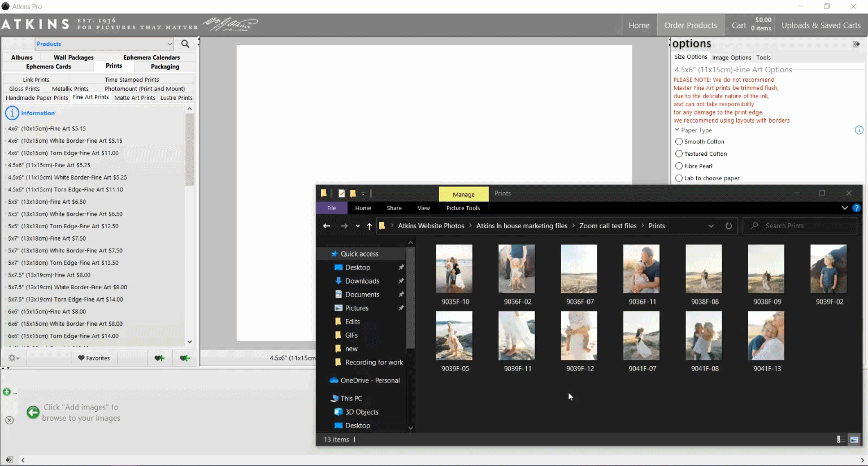
Task: Select Textured Cotton paper type
Action: pos(679,154)
